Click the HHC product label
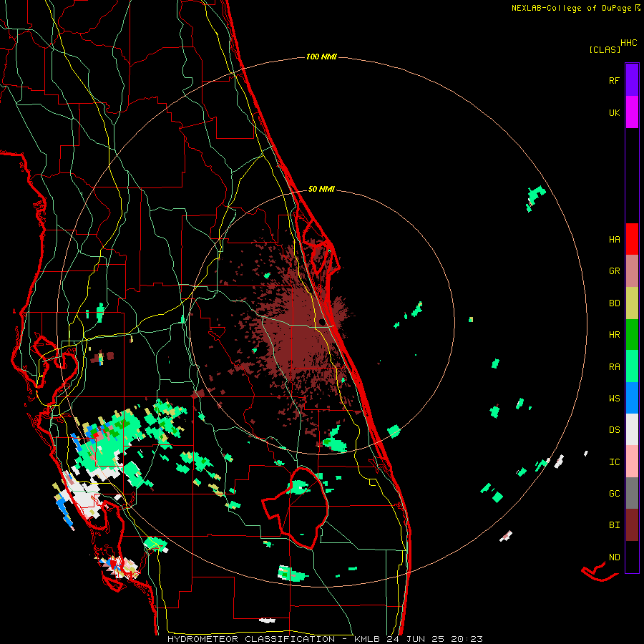Image resolution: width=644 pixels, height=644 pixels. coord(629,43)
